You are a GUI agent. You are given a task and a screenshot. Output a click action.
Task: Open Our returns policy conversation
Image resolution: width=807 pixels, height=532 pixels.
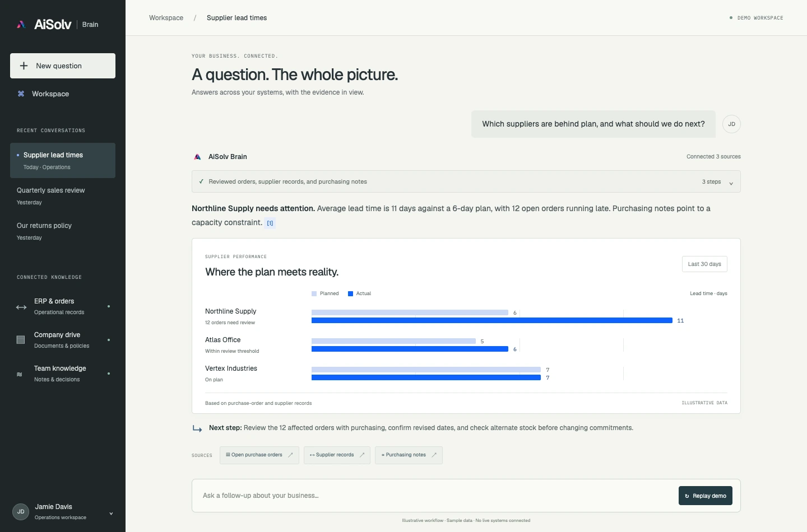pyautogui.click(x=63, y=231)
